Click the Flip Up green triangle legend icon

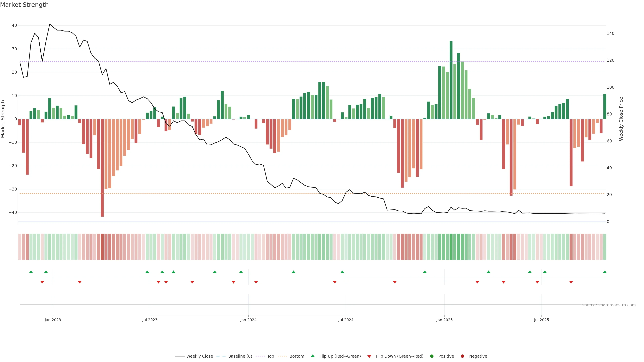312,356
